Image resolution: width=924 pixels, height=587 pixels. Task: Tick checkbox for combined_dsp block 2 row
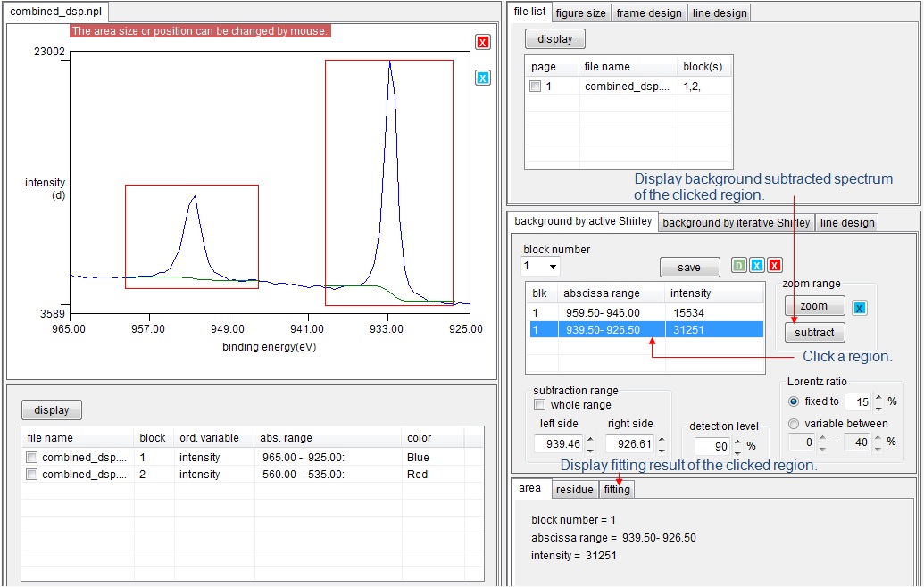[x=32, y=474]
